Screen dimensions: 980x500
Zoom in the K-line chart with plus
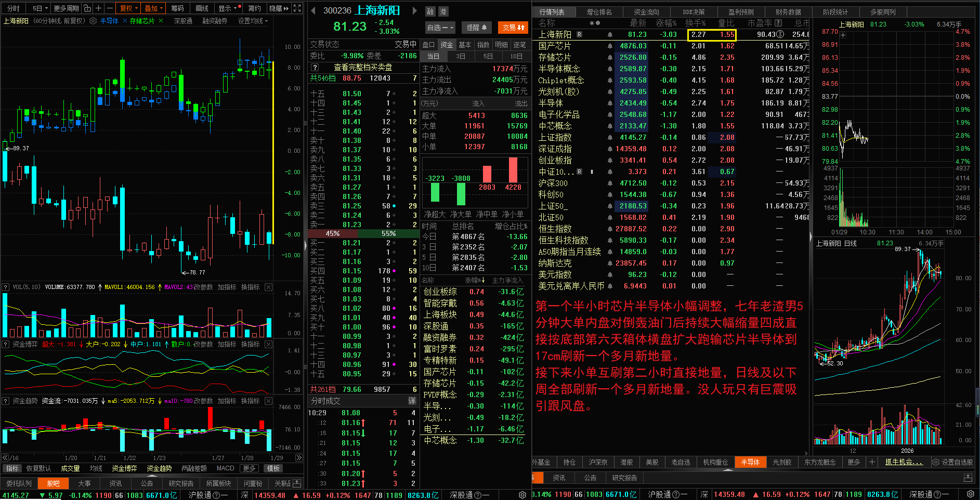point(98,8)
